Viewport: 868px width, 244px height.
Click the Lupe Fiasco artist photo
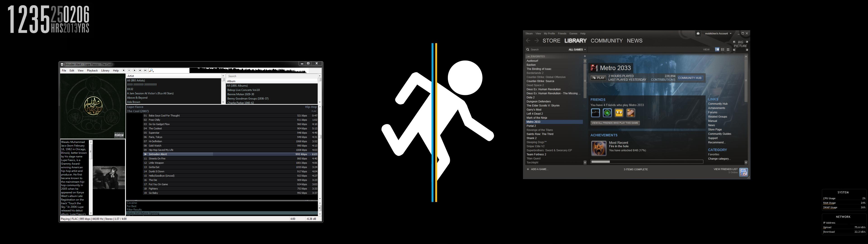point(109,178)
